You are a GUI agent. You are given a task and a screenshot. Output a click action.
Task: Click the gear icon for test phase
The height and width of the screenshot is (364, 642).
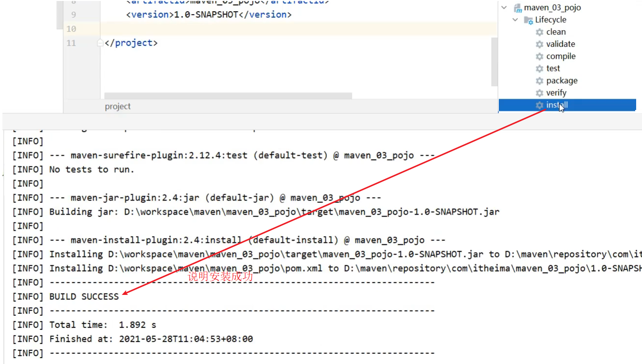(539, 69)
